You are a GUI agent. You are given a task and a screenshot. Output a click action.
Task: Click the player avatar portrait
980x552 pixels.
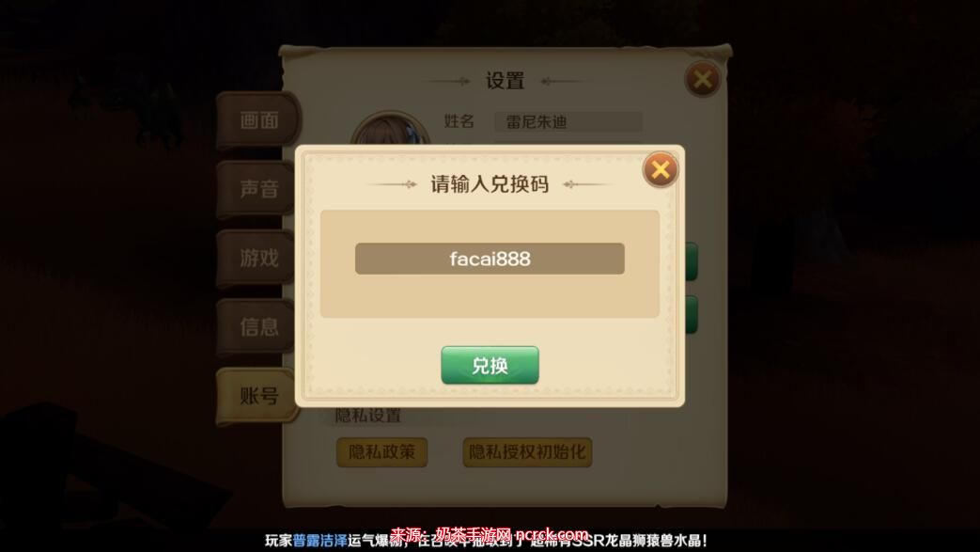click(x=390, y=130)
